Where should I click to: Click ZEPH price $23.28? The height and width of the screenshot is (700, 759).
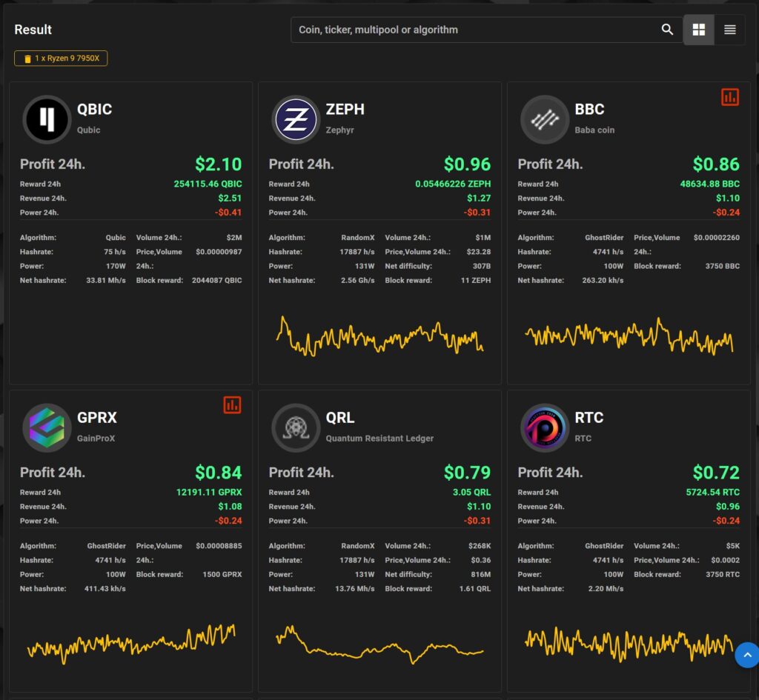(x=478, y=252)
